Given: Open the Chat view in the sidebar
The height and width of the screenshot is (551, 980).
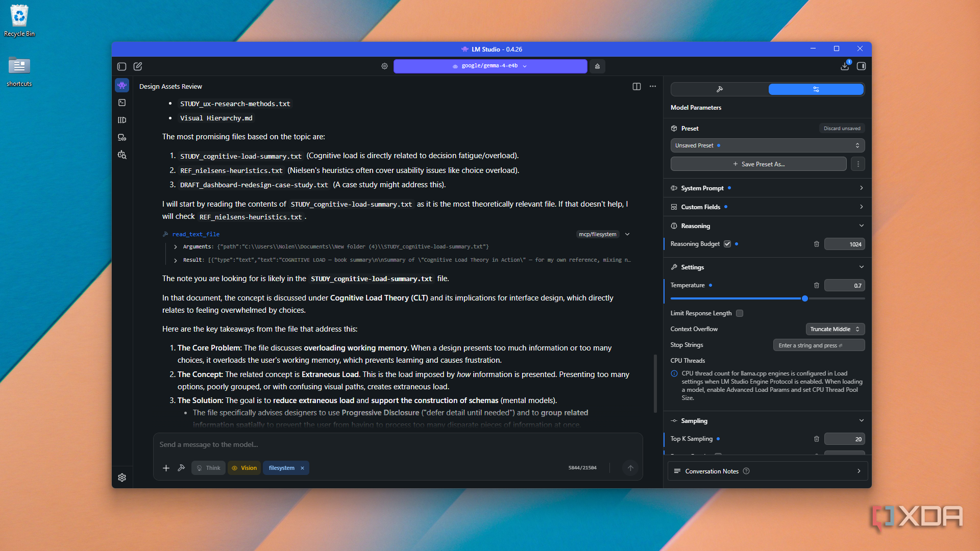Looking at the screenshot, I should (122, 85).
